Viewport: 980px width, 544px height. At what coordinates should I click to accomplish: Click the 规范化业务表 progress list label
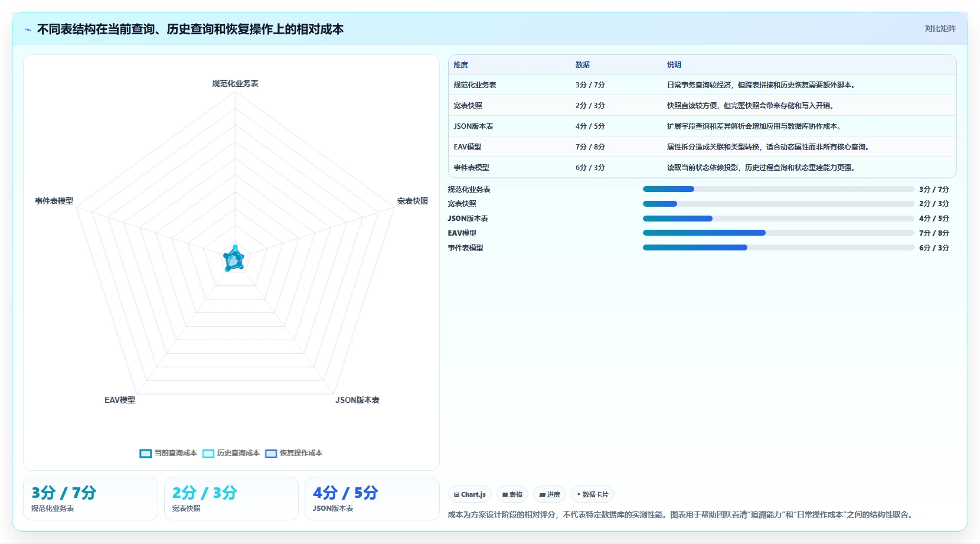pos(469,190)
